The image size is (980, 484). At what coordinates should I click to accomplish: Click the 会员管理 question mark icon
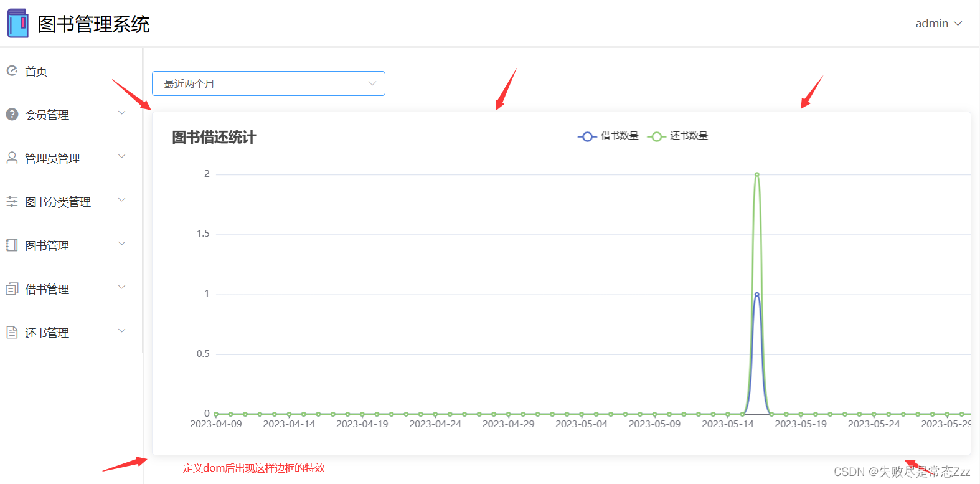[12, 115]
